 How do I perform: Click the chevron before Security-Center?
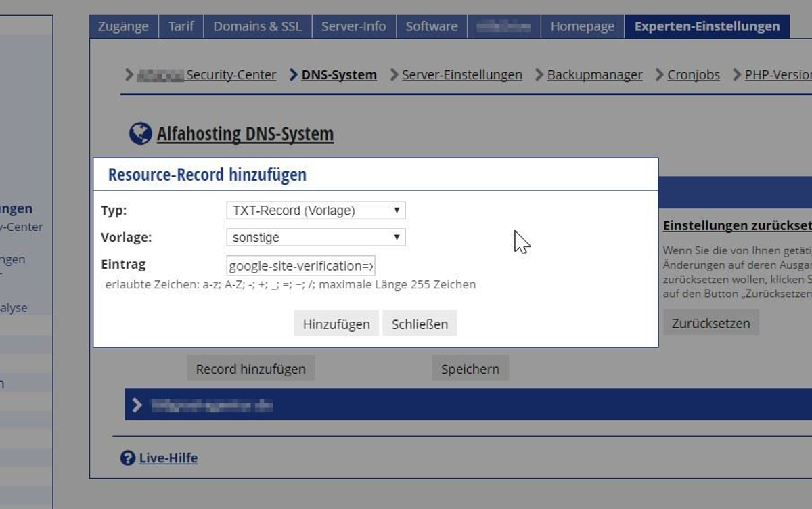point(129,74)
